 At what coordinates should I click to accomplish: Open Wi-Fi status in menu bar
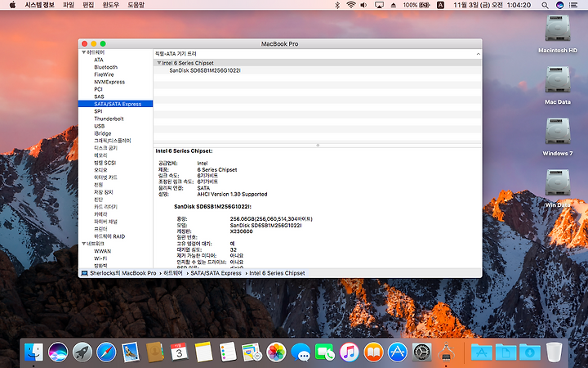tap(351, 5)
